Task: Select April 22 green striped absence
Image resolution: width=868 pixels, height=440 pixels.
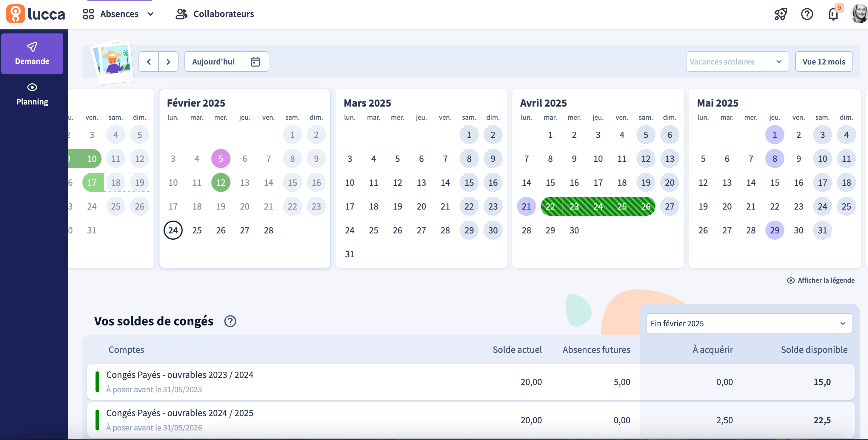Action: tap(550, 207)
